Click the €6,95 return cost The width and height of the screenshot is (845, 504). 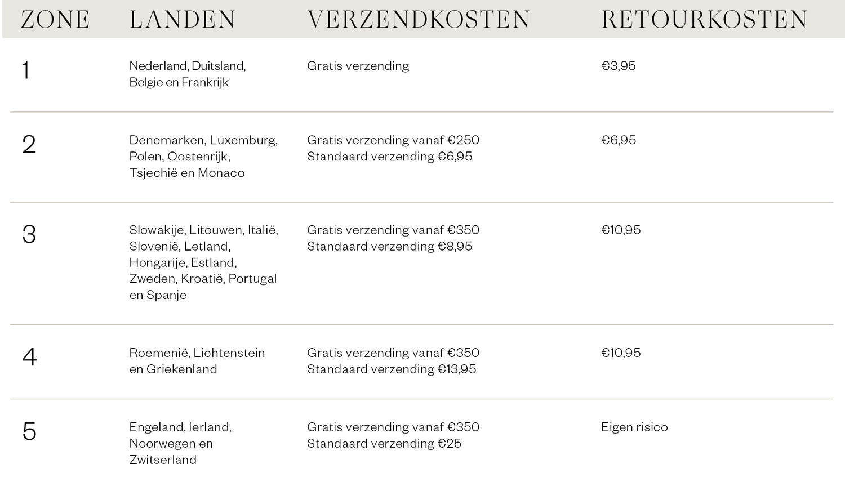[x=619, y=140]
